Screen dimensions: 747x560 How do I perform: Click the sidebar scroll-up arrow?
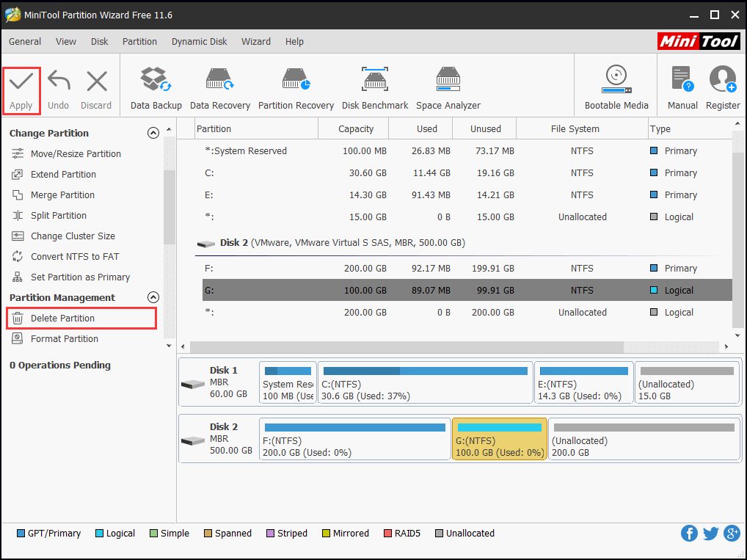pyautogui.click(x=169, y=130)
